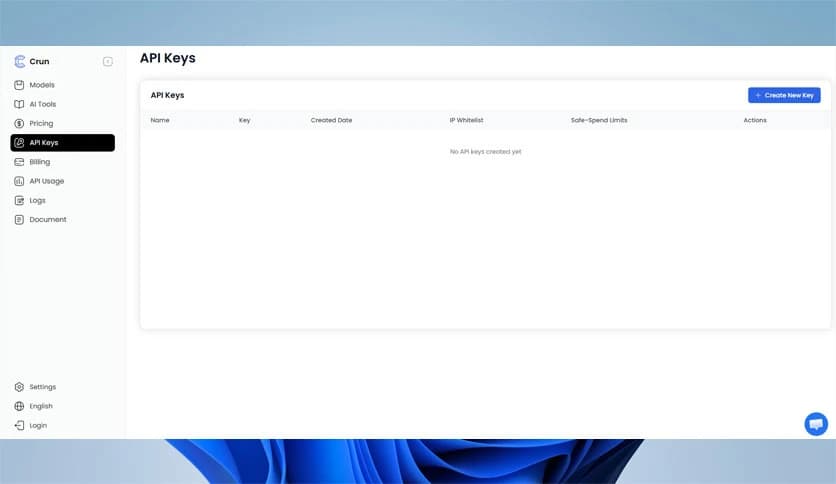Click the API Usage chart icon
The height and width of the screenshot is (484, 836).
pos(19,181)
